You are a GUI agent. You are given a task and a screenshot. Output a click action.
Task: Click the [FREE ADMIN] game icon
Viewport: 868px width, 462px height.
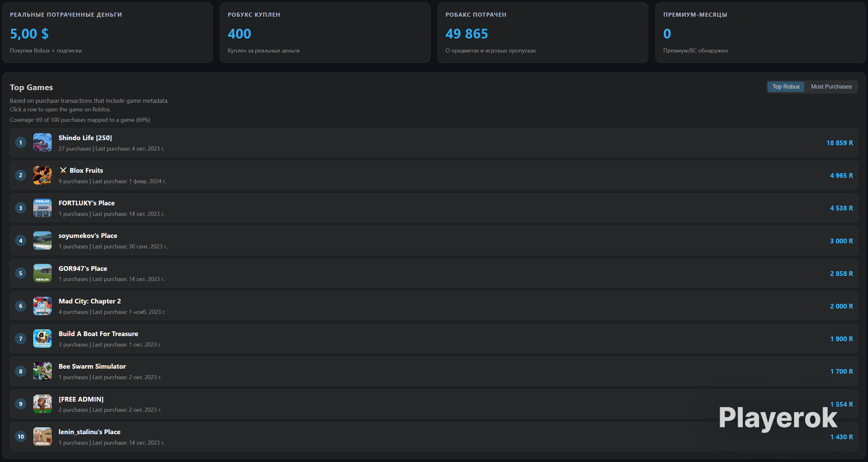point(42,404)
